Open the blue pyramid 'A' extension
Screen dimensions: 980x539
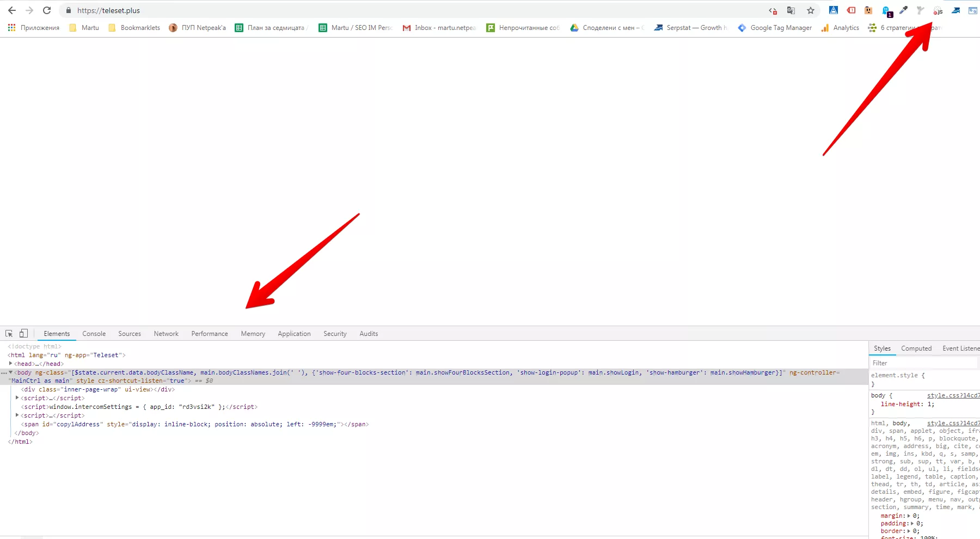834,10
